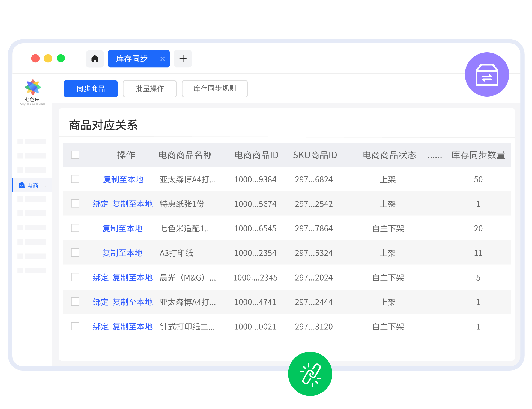Select the 同步商品 button
The width and height of the screenshot is (532, 409).
91,89
